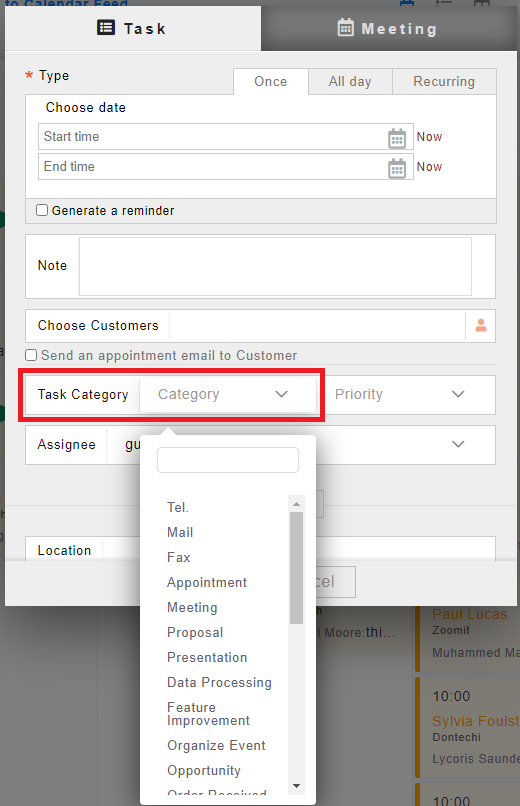The image size is (520, 806).
Task: Select the Once type tab
Action: pyautogui.click(x=271, y=82)
